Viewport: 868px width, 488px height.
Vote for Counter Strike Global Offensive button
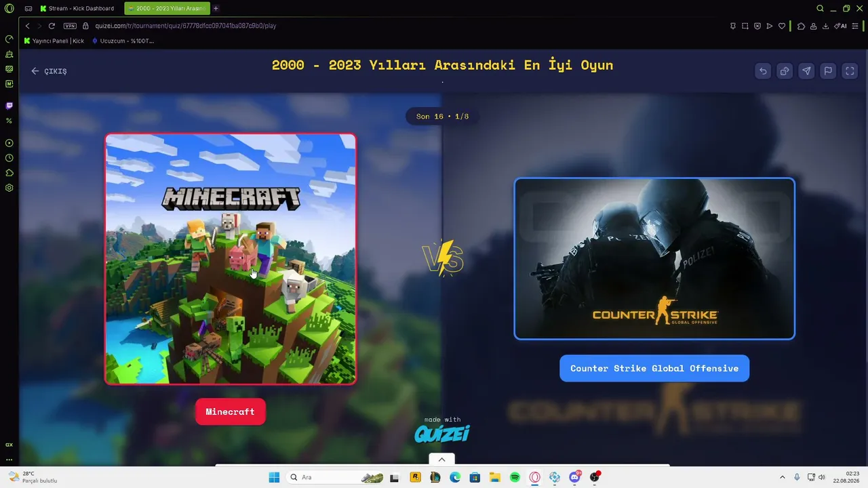[x=654, y=369]
